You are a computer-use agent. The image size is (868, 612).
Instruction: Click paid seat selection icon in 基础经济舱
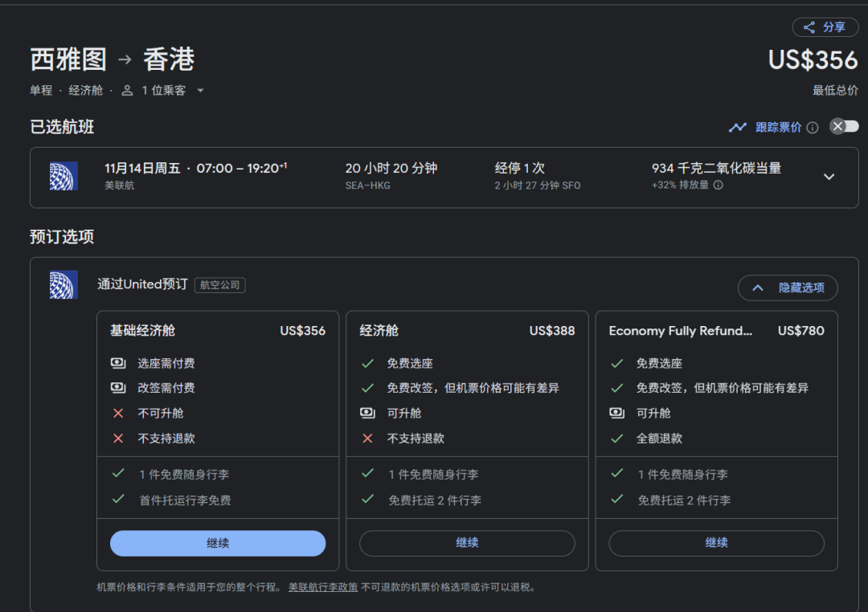point(118,364)
